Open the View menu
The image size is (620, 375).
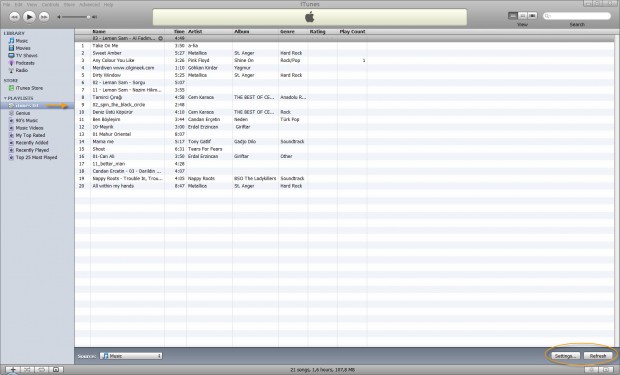[x=32, y=4]
